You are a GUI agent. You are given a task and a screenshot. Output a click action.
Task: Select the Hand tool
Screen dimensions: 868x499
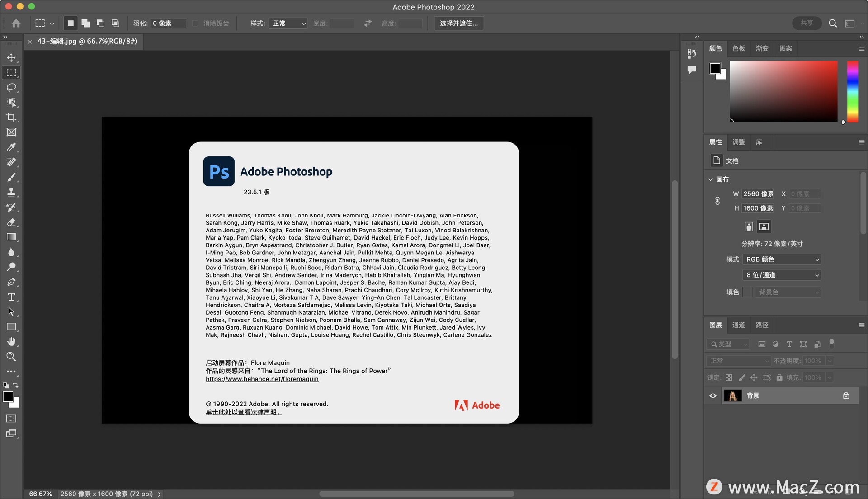11,341
